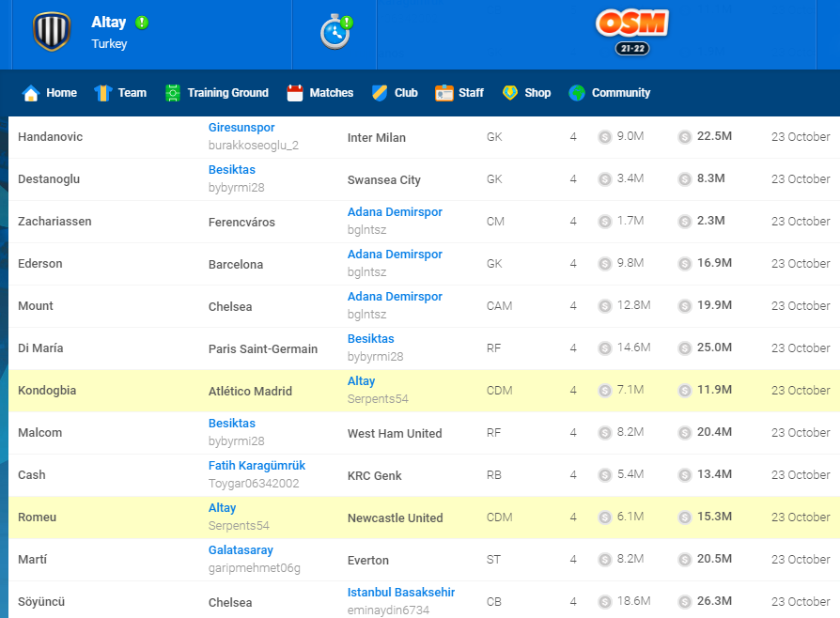
Task: Open the Club menu
Action: pyautogui.click(x=395, y=93)
